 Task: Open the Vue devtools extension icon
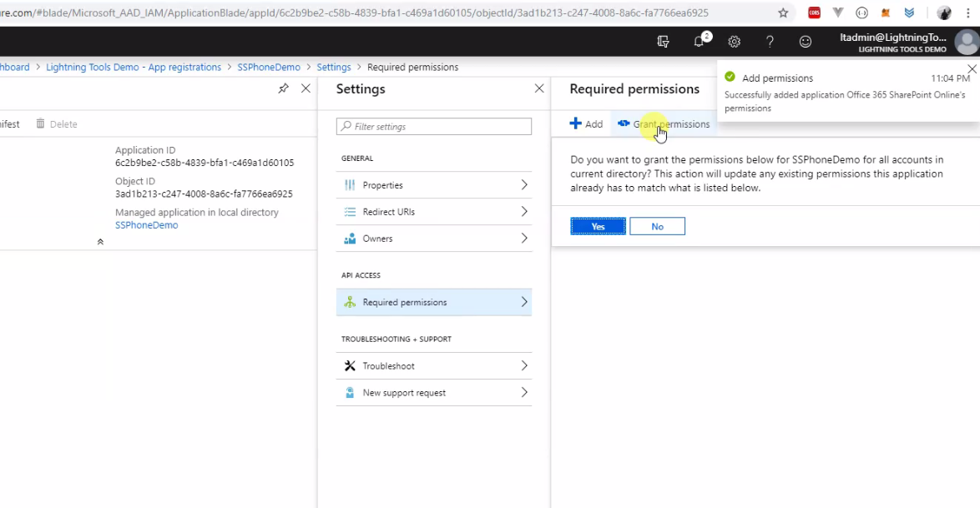click(837, 13)
